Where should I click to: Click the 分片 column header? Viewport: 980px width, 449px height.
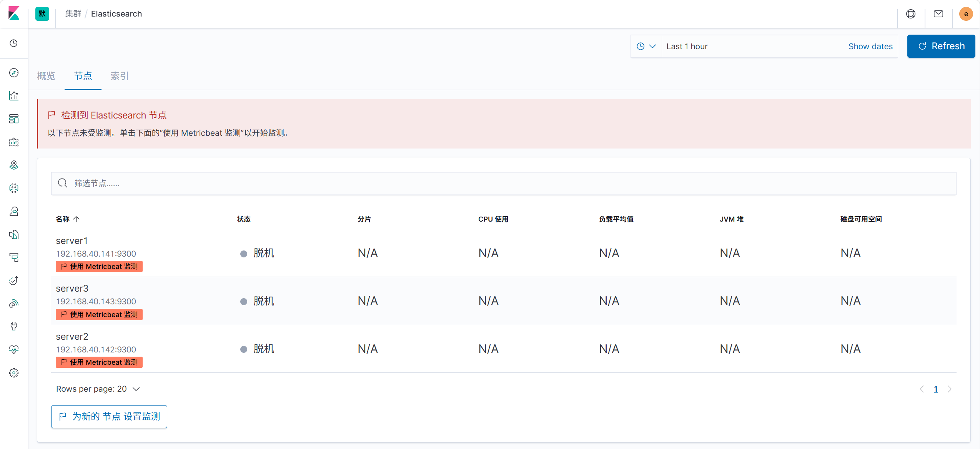click(x=364, y=219)
